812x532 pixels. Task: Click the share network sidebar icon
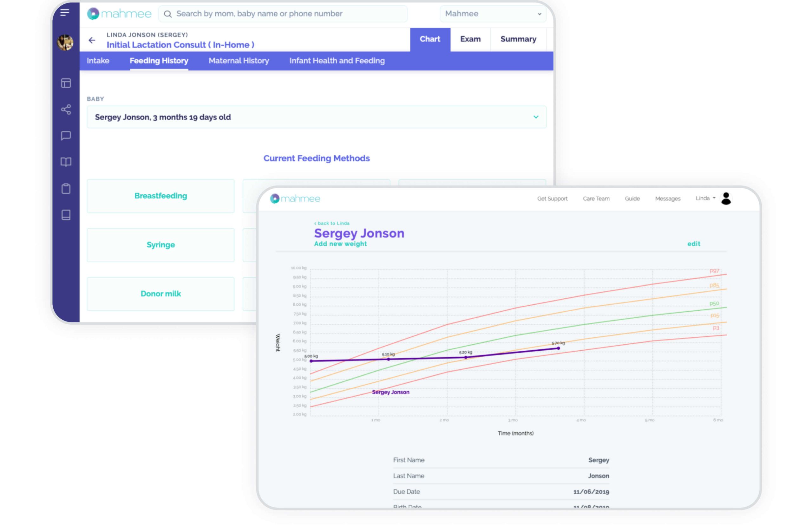[x=66, y=109]
